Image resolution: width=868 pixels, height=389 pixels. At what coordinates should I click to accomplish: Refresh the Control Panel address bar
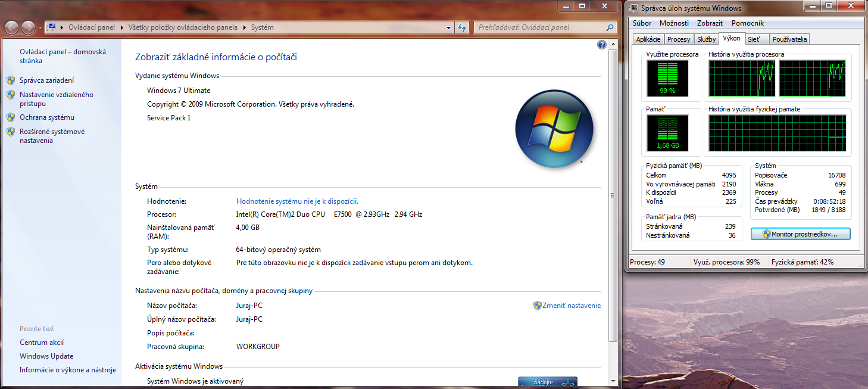[462, 27]
